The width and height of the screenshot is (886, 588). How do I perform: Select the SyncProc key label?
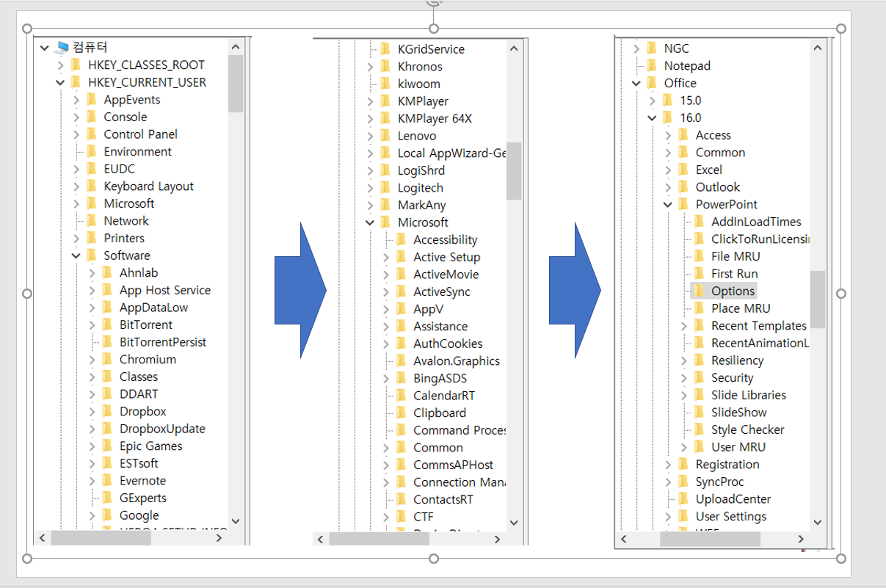tap(719, 482)
